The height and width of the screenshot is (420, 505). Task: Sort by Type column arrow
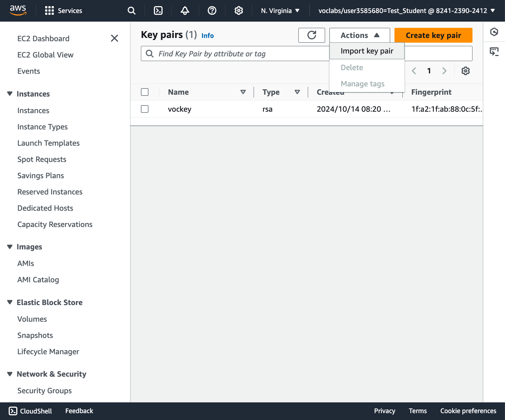pyautogui.click(x=297, y=92)
